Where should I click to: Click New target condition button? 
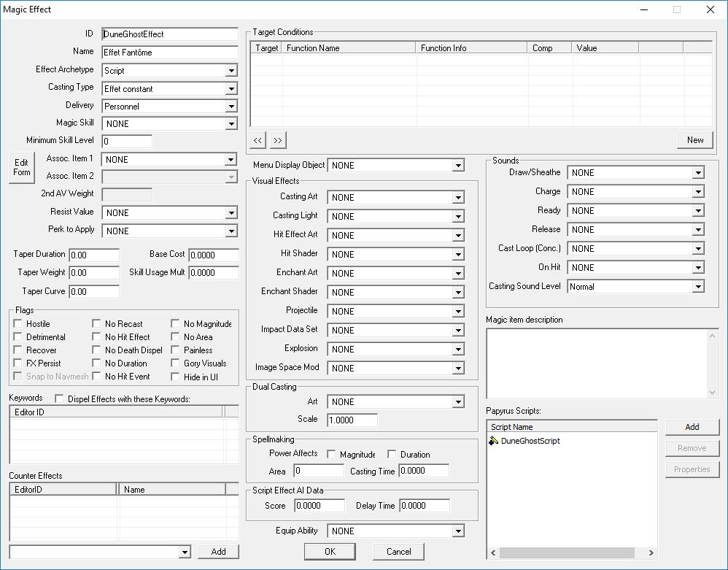694,140
